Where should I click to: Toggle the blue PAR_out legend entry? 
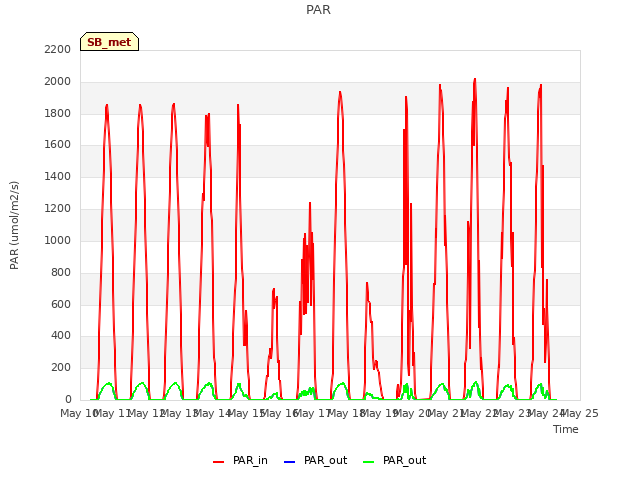click(x=315, y=461)
